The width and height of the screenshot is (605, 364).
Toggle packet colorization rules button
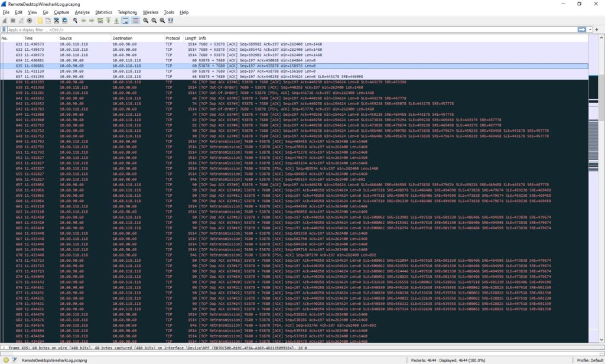[x=135, y=21]
